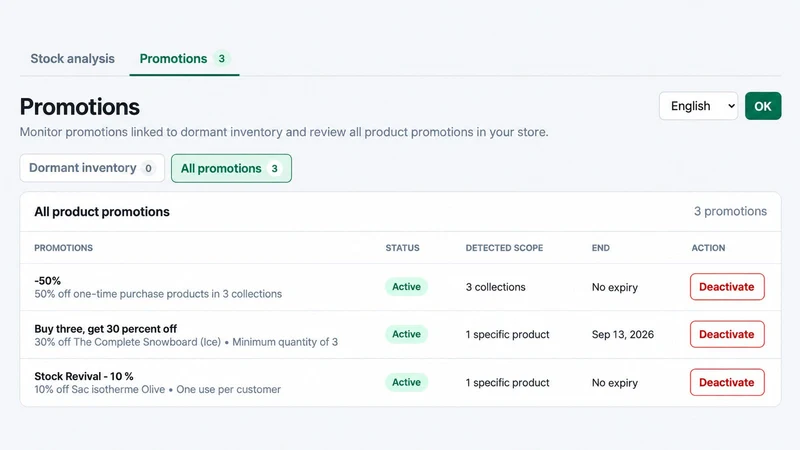The width and height of the screenshot is (800, 450).
Task: Click the green count badge on Promotions tab
Action: [221, 59]
